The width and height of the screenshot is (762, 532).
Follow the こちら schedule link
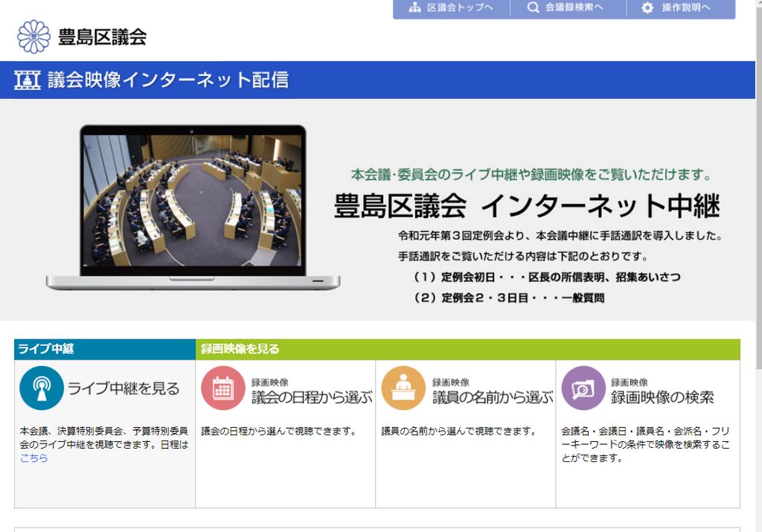click(x=33, y=458)
